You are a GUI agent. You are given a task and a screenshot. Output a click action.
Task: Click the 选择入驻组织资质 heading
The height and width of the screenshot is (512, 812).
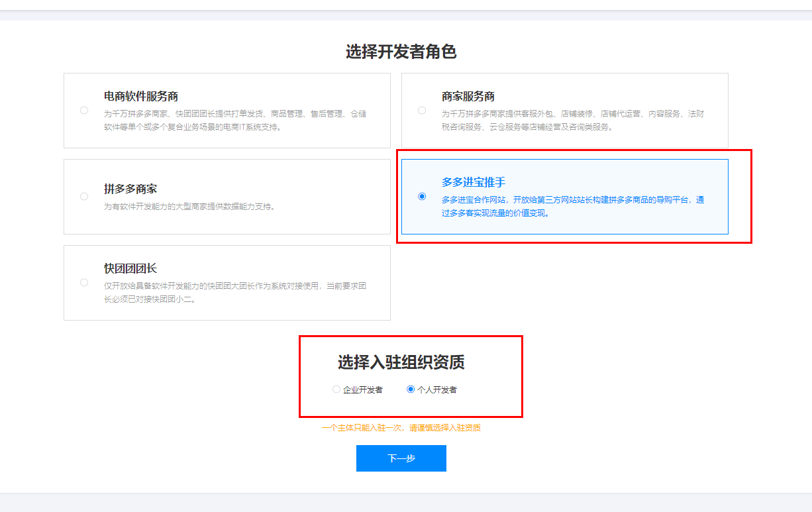tap(401, 362)
